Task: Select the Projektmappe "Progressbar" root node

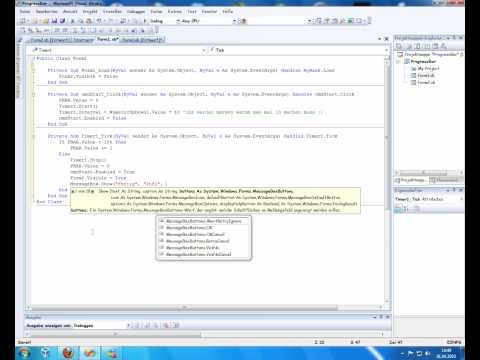Action: click(x=431, y=54)
